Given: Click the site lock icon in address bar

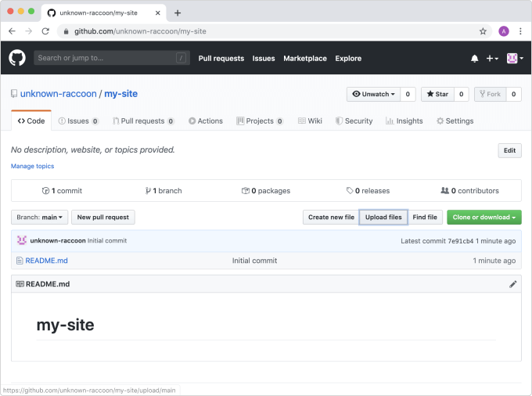Looking at the screenshot, I should 66,31.
